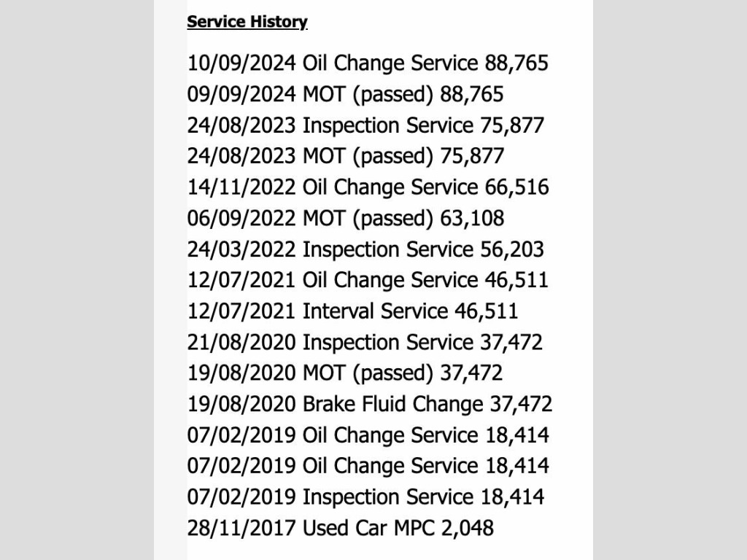This screenshot has width=747, height=560.
Task: Select the 12/07/2021 Interval Service row
Action: tap(352, 311)
